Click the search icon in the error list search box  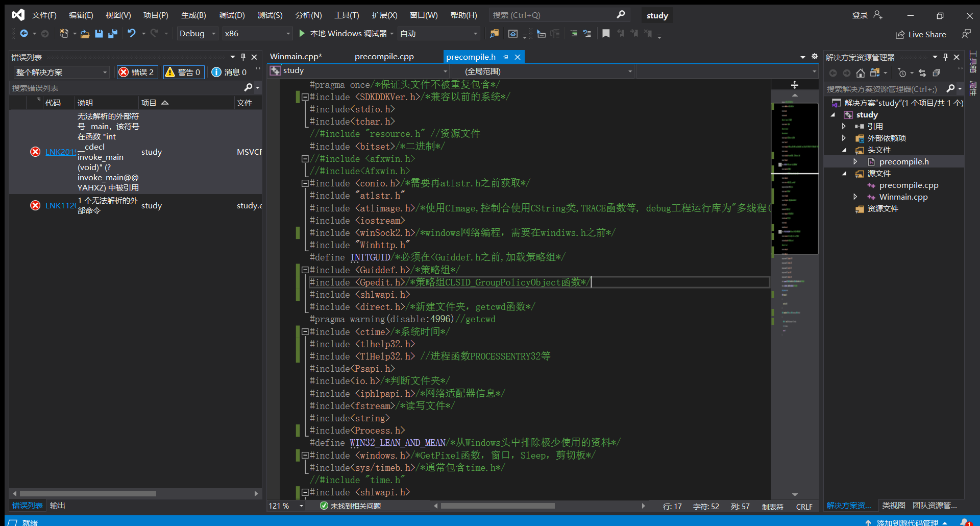pyautogui.click(x=248, y=88)
